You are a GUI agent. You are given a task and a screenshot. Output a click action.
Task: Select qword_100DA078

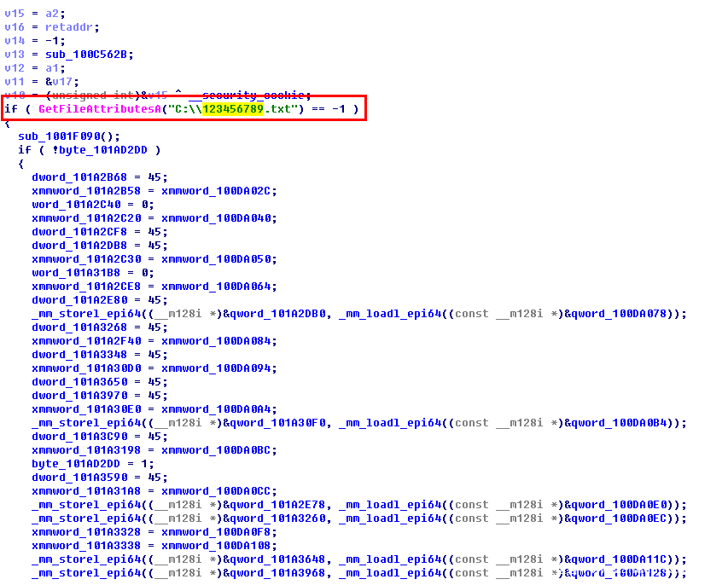click(x=620, y=314)
